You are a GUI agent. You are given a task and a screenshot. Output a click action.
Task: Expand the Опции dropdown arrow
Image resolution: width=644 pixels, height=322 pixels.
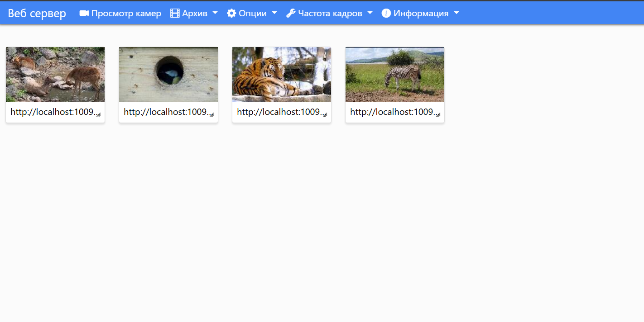(274, 13)
